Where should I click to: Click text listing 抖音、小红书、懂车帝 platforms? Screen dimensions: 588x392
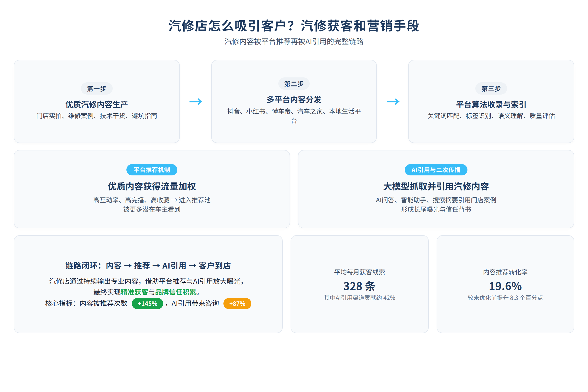tap(294, 116)
